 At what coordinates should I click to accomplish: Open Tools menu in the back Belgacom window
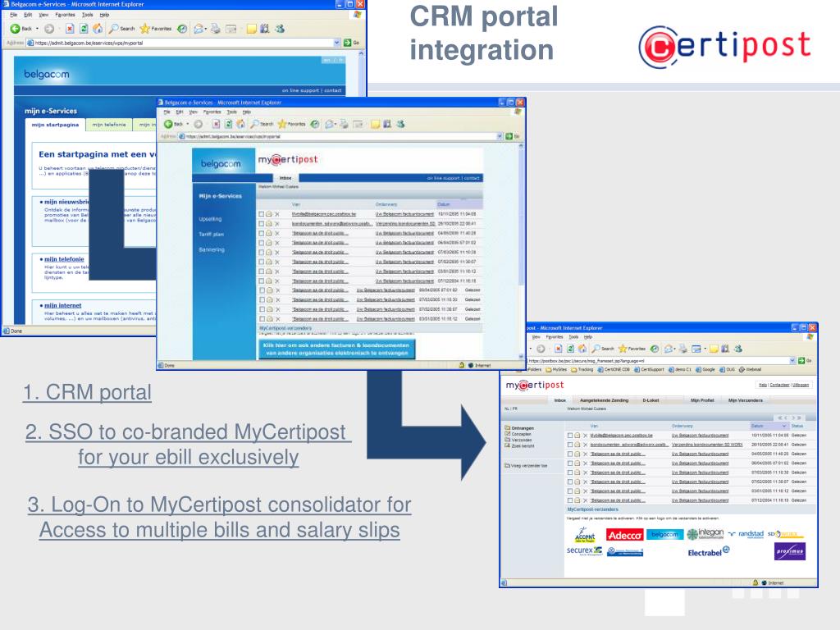coord(87,15)
